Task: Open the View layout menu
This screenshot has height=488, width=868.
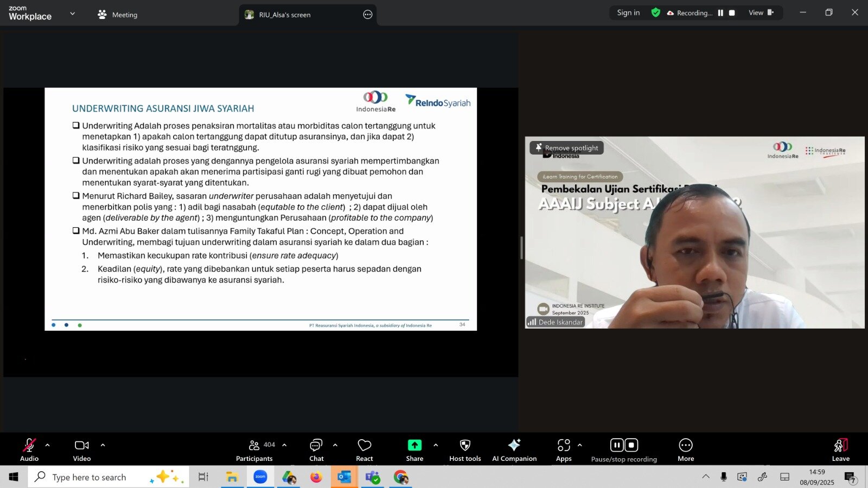Action: (x=761, y=13)
